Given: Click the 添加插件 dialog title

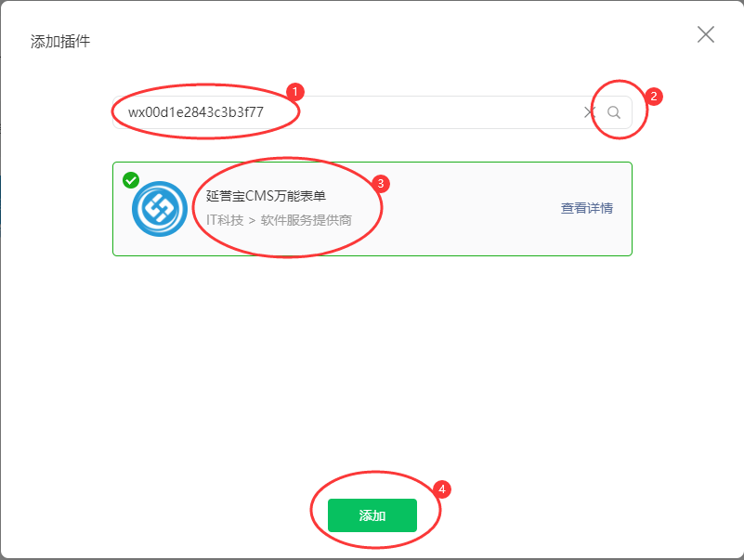Looking at the screenshot, I should (x=60, y=42).
